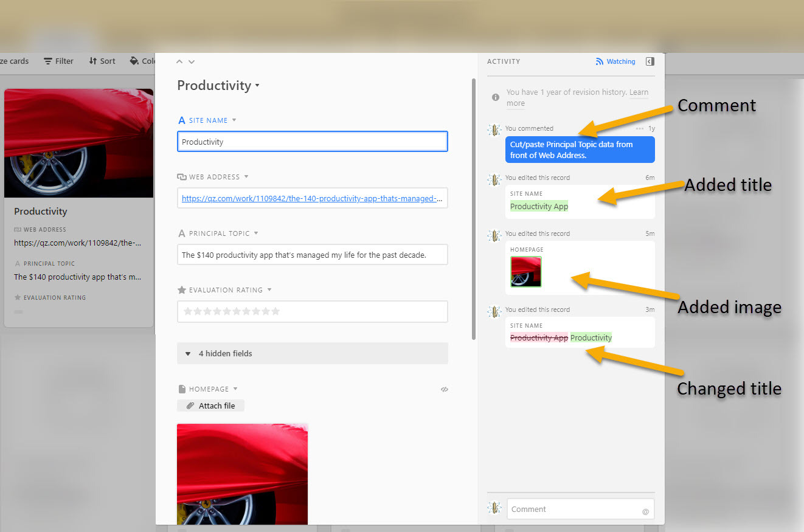Click the Attach file button
Screen dimensions: 804x532
coord(210,406)
